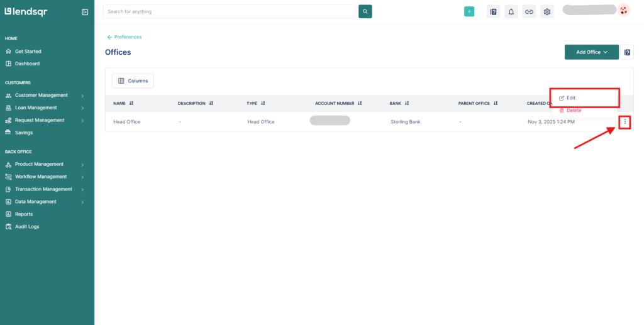Image resolution: width=644 pixels, height=325 pixels.
Task: Click the Search for anything field
Action: tap(230, 11)
